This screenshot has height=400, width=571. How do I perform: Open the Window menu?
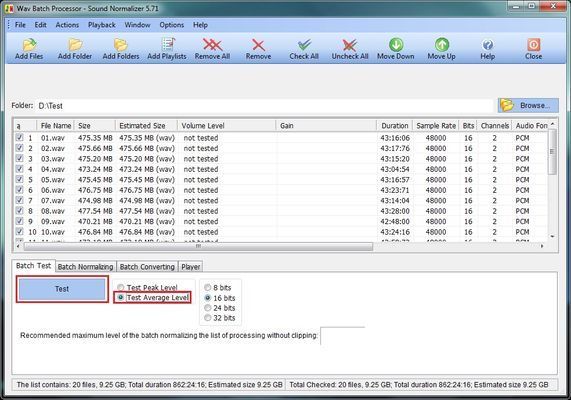[x=137, y=25]
